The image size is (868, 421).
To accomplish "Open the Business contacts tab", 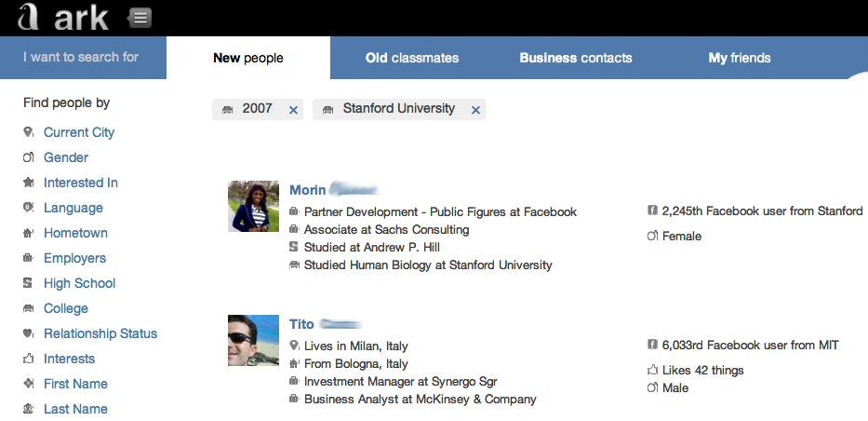I will [575, 58].
